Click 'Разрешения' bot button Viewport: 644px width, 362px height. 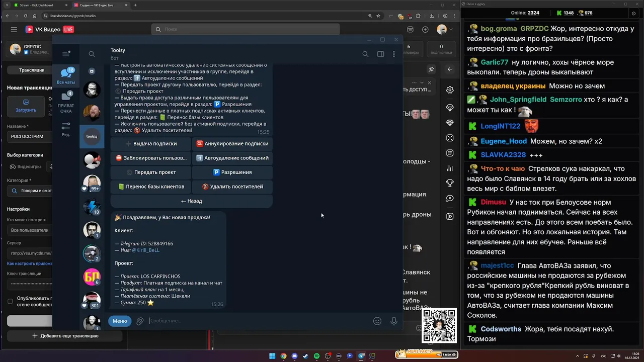pos(232,172)
